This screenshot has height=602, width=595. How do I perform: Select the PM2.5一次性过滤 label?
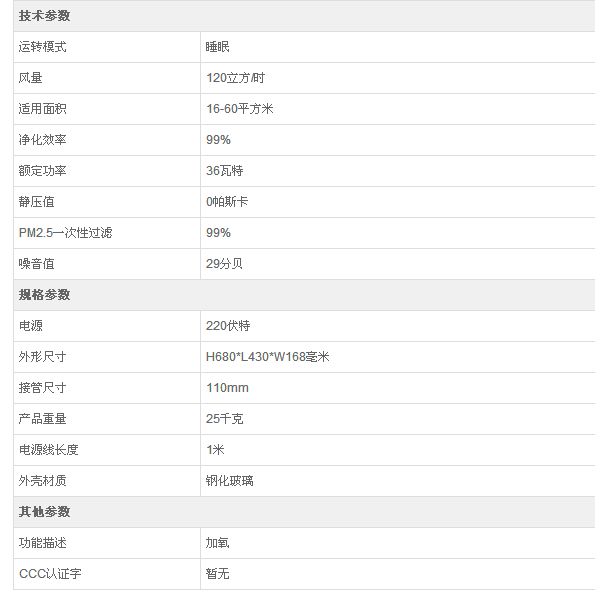tap(66, 233)
